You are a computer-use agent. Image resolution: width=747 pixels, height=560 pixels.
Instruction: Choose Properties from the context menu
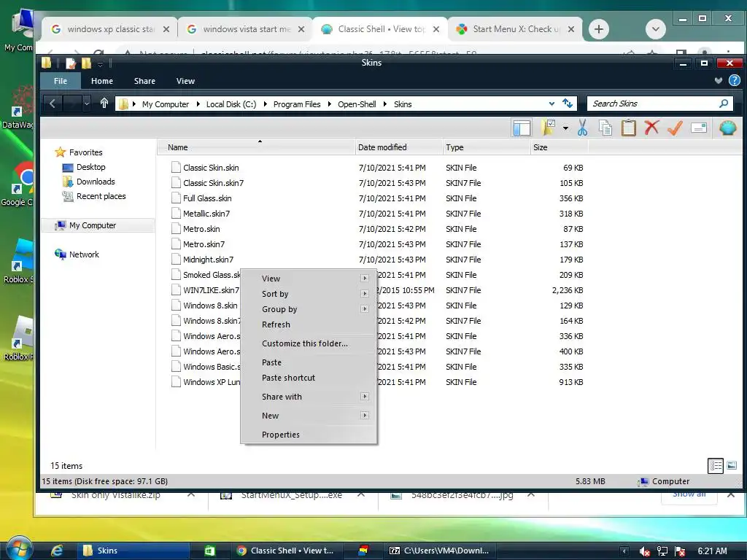click(309, 435)
